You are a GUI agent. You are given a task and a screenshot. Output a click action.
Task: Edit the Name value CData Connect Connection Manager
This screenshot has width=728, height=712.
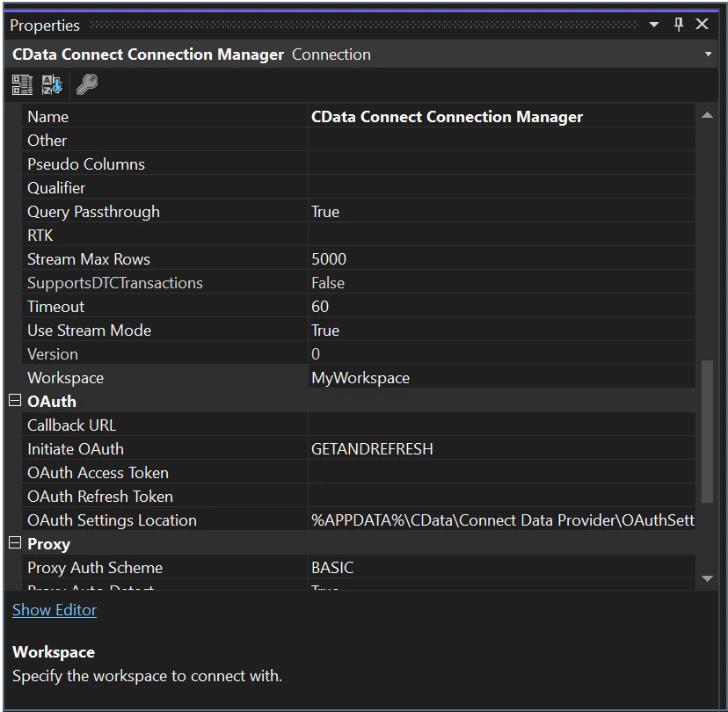(502, 117)
